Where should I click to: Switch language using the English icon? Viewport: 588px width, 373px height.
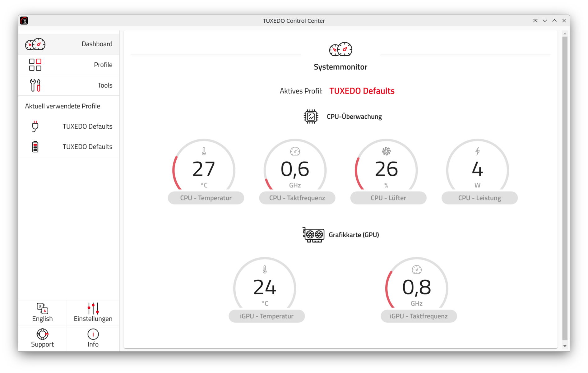(x=42, y=309)
